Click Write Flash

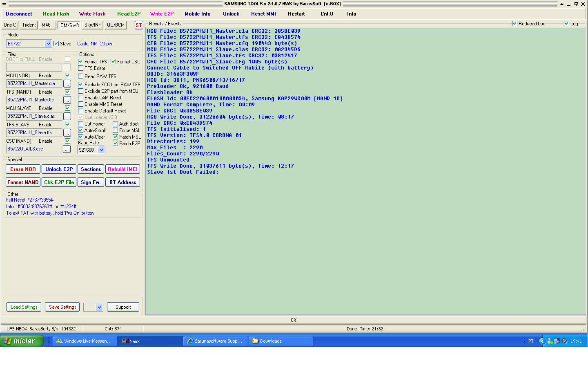tap(92, 14)
